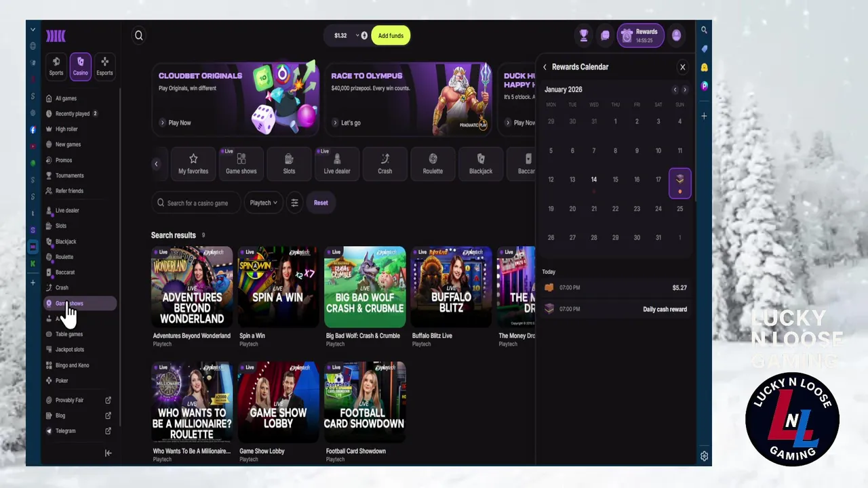Go back from Rewards Calendar

[x=545, y=67]
